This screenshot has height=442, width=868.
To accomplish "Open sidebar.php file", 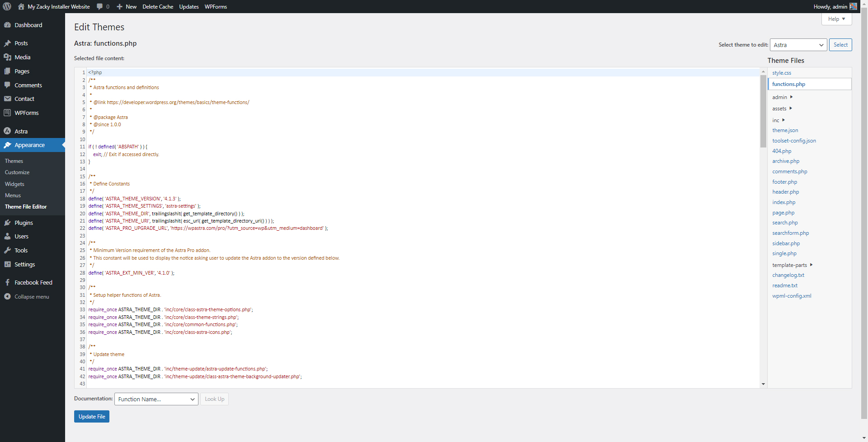I will (x=786, y=243).
